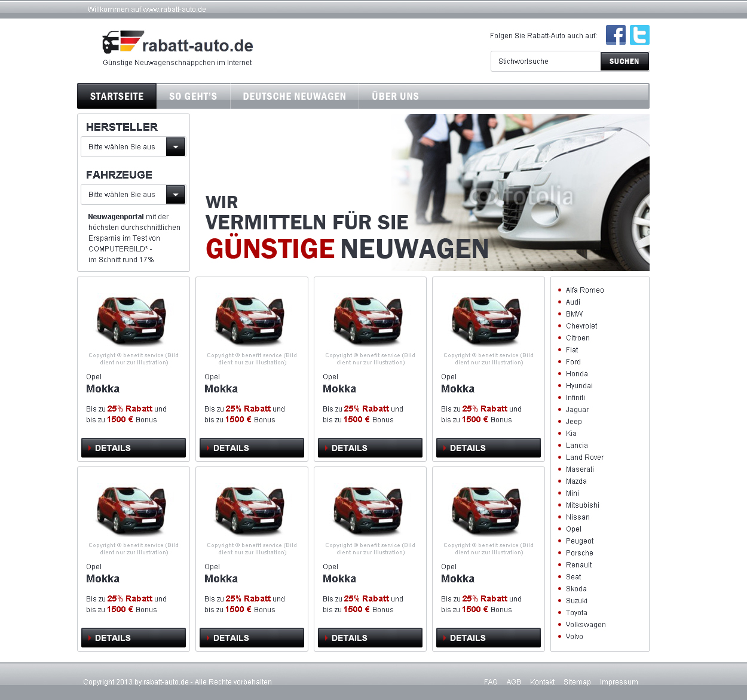Viewport: 747px width, 700px height.
Task: Open the Citroen brand link
Action: point(578,338)
